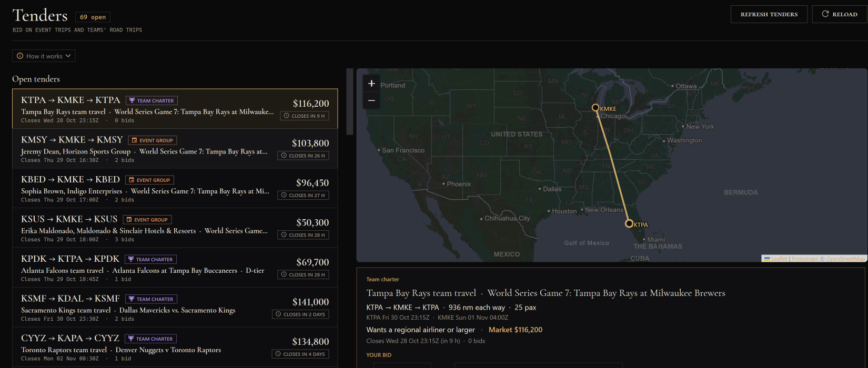Click the reload arrow icon
868x368 pixels.
pos(825,14)
